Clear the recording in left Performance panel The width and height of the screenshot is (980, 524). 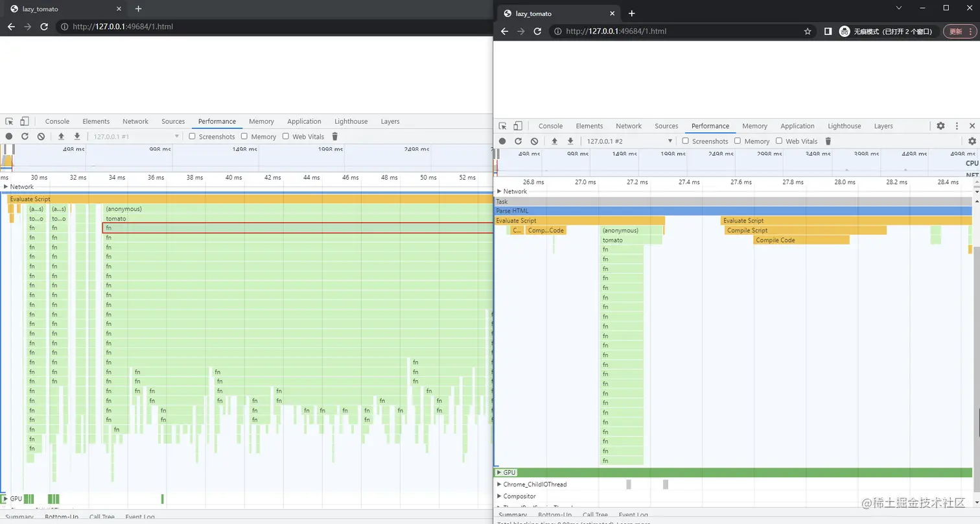[x=41, y=136]
